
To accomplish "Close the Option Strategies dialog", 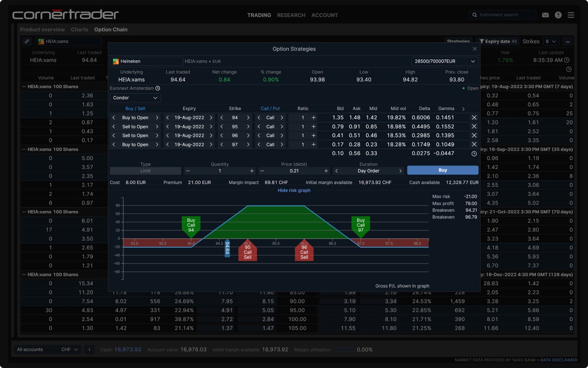I will click(x=475, y=49).
